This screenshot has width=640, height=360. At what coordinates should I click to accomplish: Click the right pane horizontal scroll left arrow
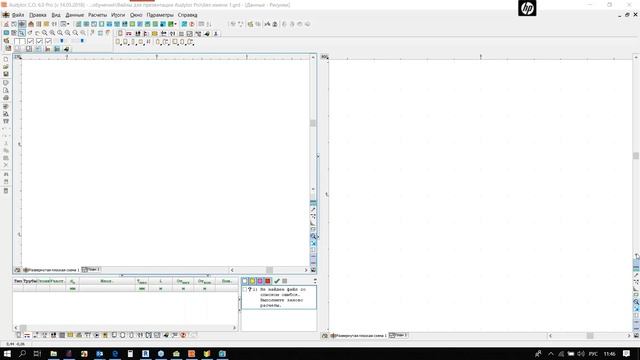click(550, 336)
